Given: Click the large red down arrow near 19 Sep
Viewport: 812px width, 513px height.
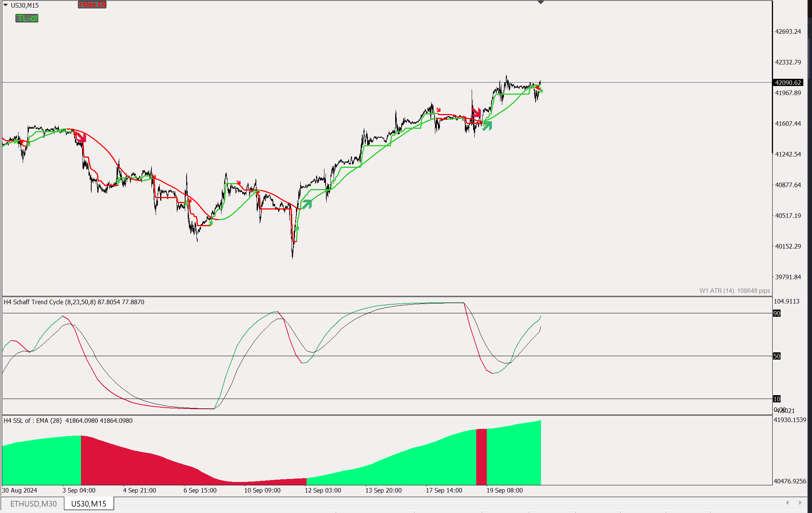Looking at the screenshot, I should pyautogui.click(x=476, y=112).
